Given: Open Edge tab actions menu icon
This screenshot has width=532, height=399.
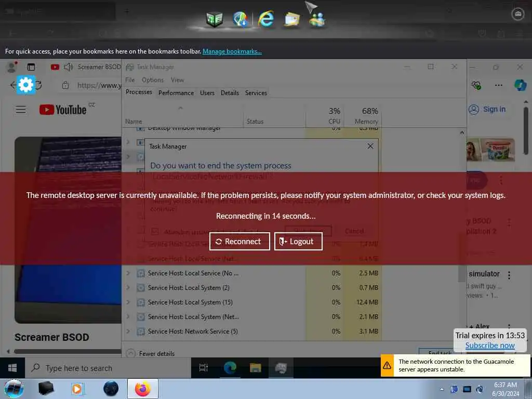Looking at the screenshot, I should click(x=31, y=67).
